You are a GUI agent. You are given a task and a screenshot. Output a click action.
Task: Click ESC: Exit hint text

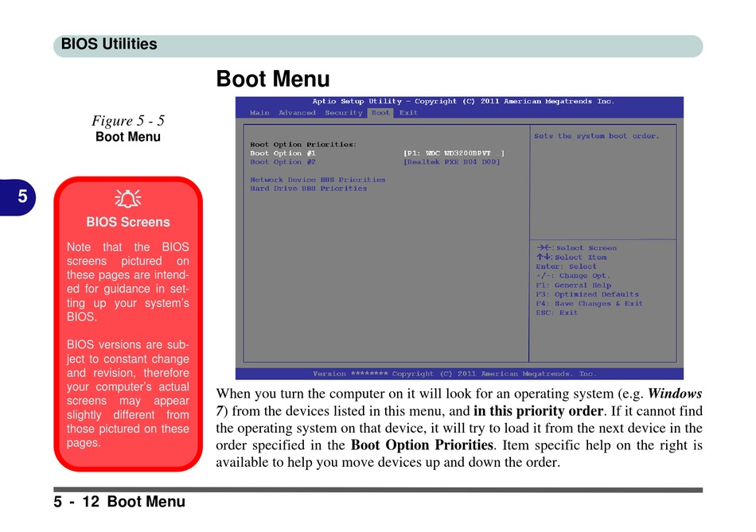pos(557,313)
